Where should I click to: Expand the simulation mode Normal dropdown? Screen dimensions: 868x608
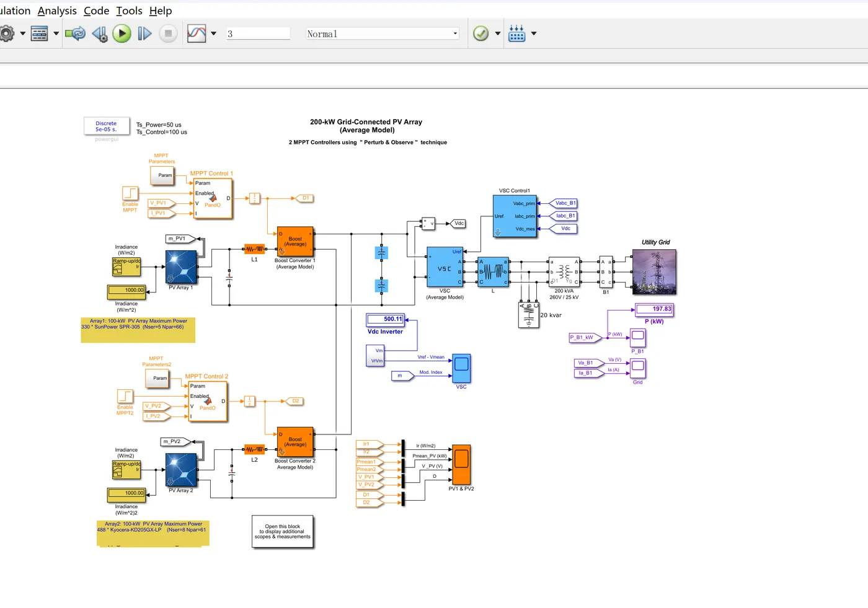(x=383, y=34)
